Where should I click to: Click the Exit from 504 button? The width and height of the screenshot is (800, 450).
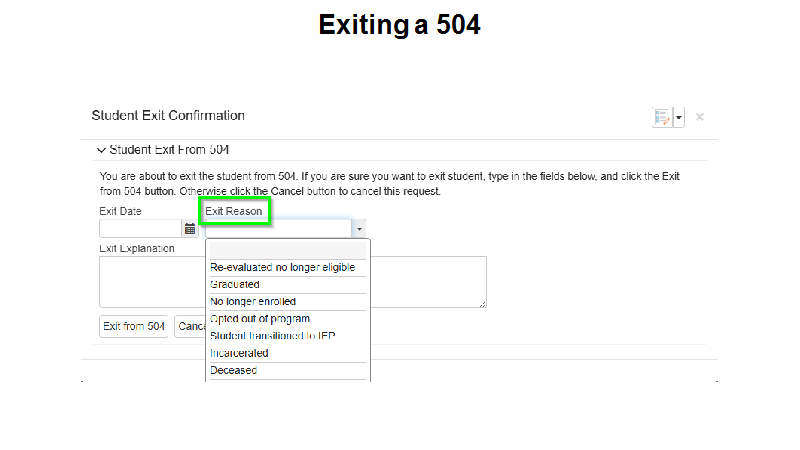tap(134, 327)
